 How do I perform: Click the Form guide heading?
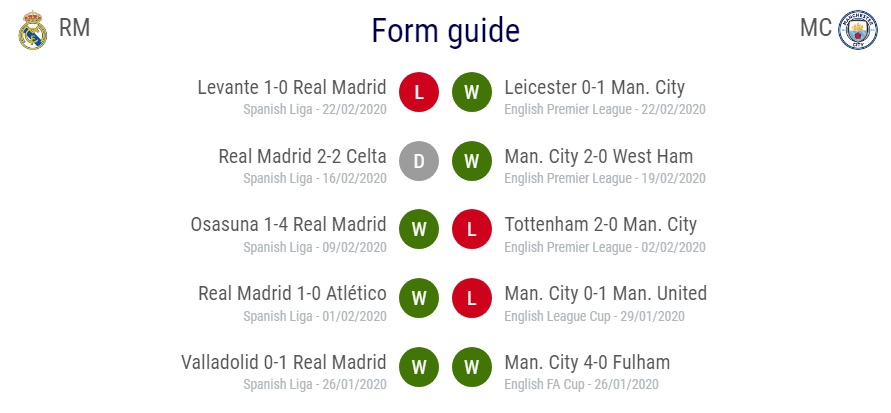click(x=446, y=31)
